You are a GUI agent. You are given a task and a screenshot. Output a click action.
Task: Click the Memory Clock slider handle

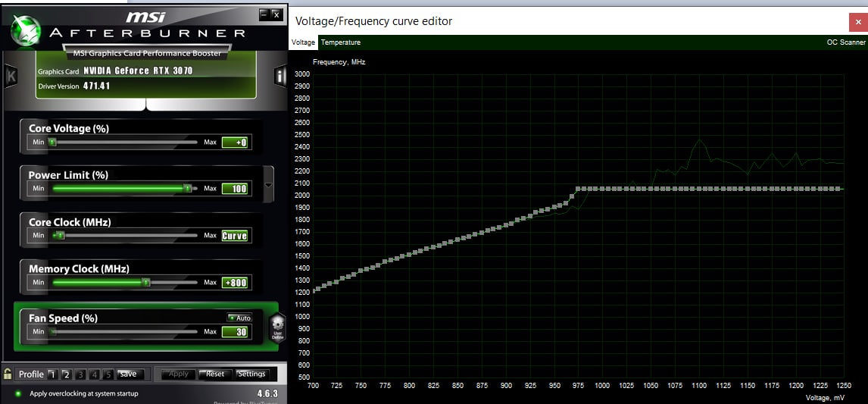coord(145,283)
